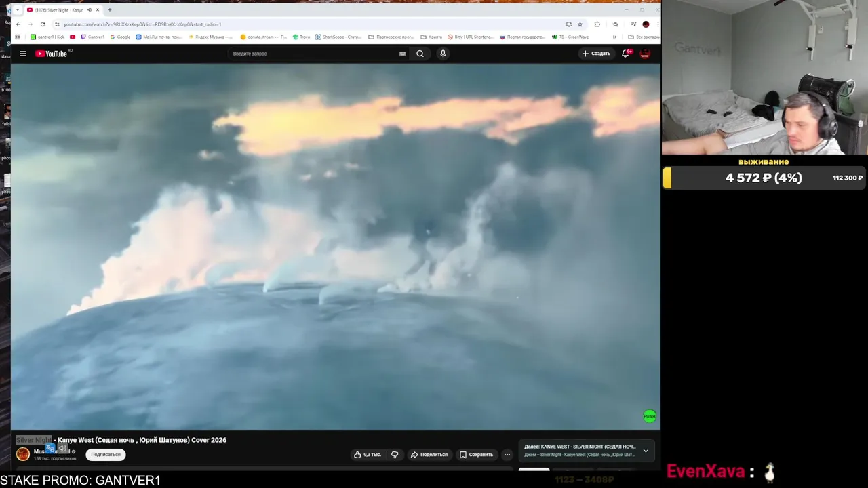The width and height of the screenshot is (868, 488).
Task: Save the video with Сохранить
Action: point(476,454)
